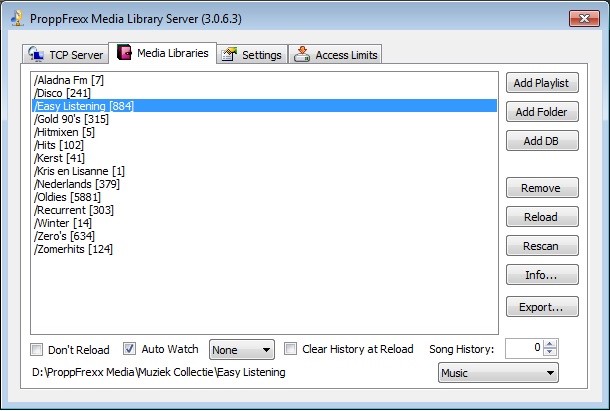Open library Info dialog
The height and width of the screenshot is (411, 610).
point(542,275)
